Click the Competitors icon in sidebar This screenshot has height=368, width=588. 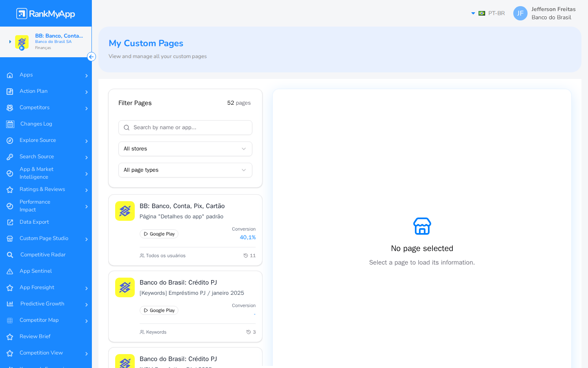(10, 108)
